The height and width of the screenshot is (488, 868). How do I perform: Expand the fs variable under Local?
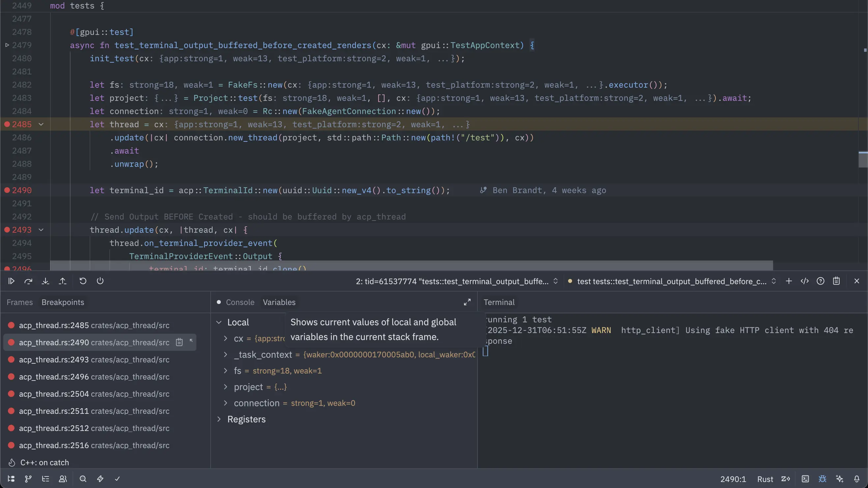(x=226, y=371)
